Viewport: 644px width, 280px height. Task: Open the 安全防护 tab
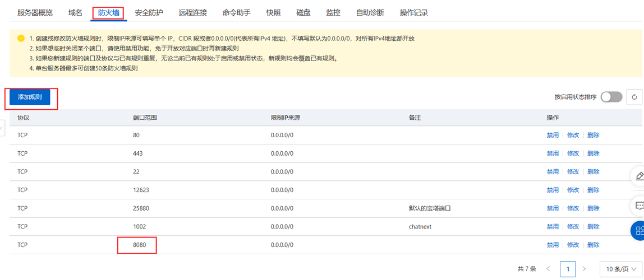(149, 12)
